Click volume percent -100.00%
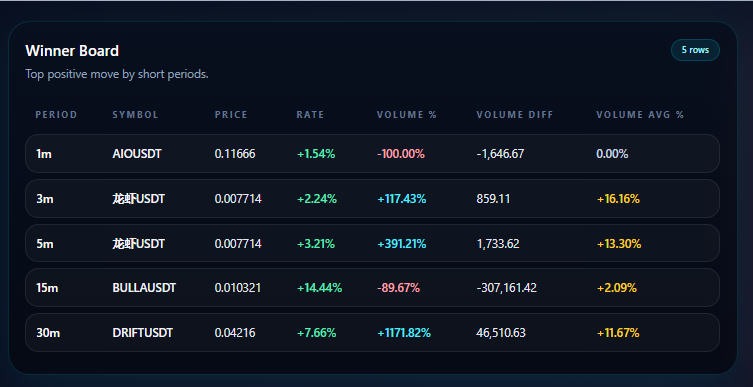 coord(401,154)
